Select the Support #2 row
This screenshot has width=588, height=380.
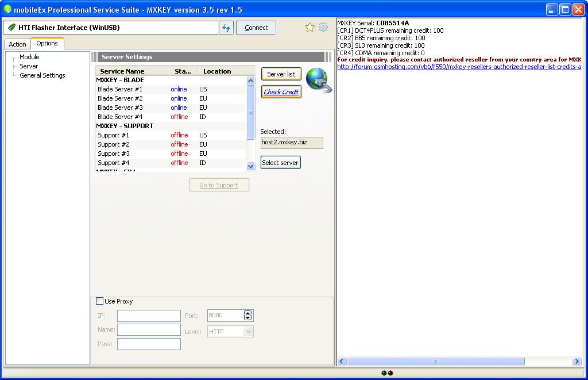(x=171, y=144)
